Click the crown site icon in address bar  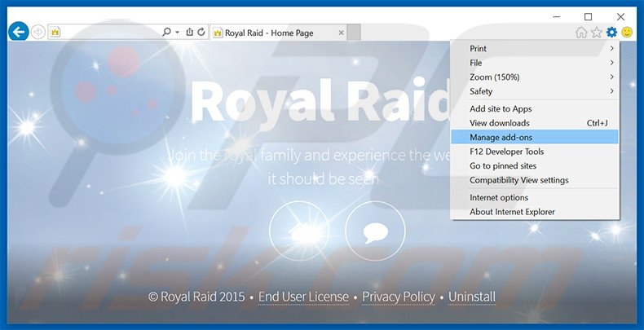point(55,32)
